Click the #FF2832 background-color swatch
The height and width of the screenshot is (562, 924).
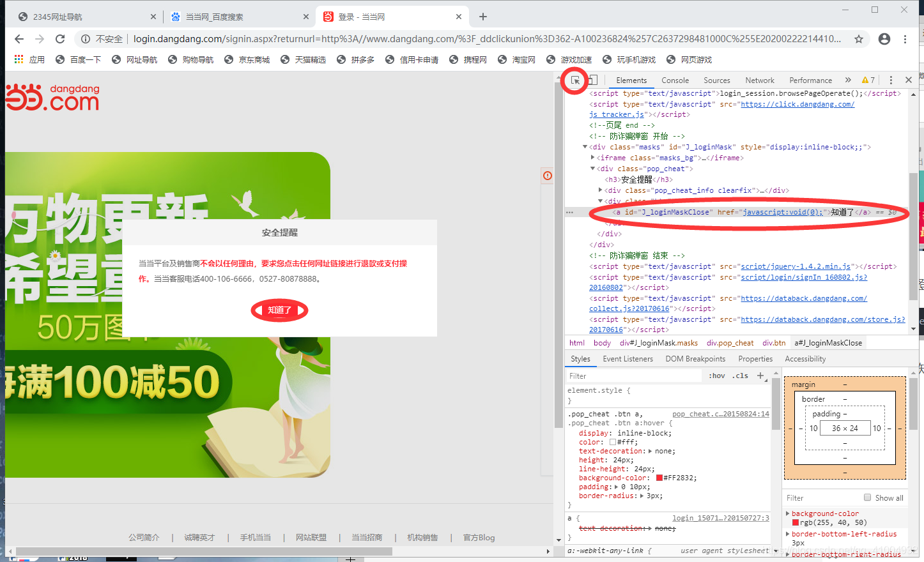[659, 478]
